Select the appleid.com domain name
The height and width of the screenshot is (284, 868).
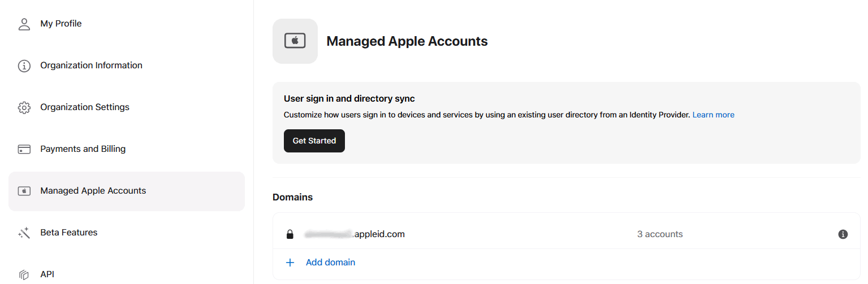click(x=355, y=234)
